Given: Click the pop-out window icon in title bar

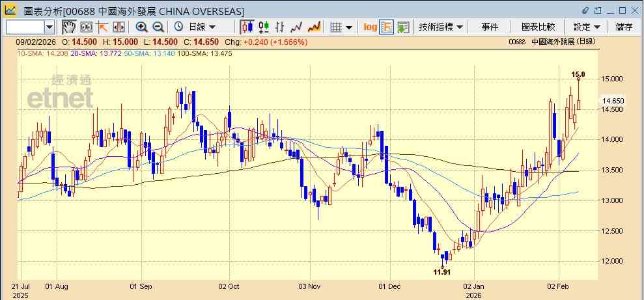Looking at the screenshot, I should (598, 10).
